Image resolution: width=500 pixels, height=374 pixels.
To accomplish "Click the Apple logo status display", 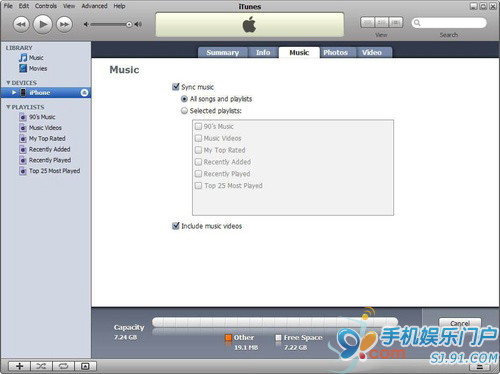I will (249, 25).
